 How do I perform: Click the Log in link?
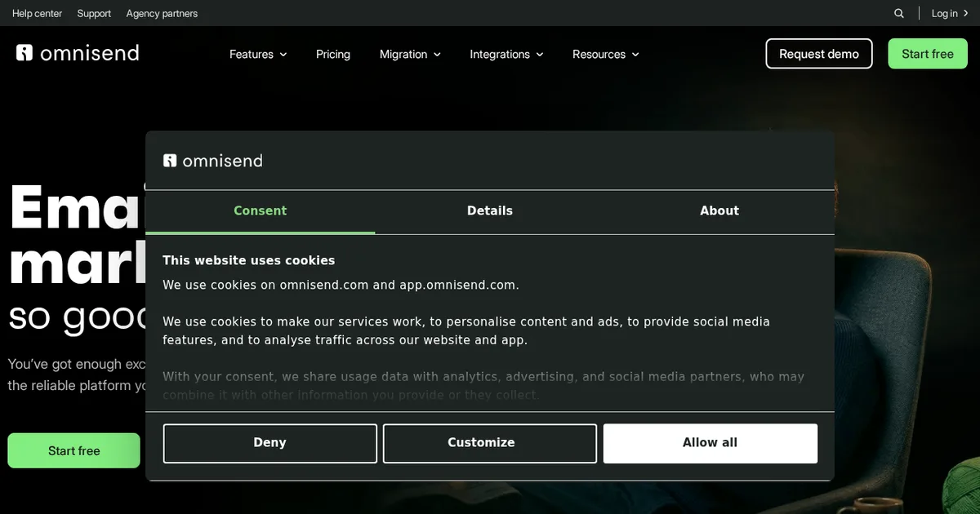949,13
